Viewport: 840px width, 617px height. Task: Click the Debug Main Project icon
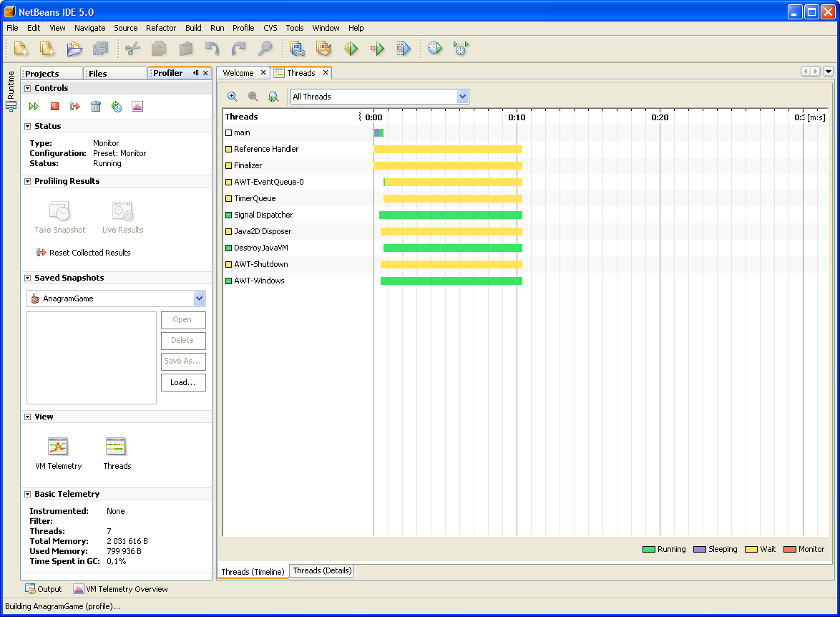tap(377, 49)
